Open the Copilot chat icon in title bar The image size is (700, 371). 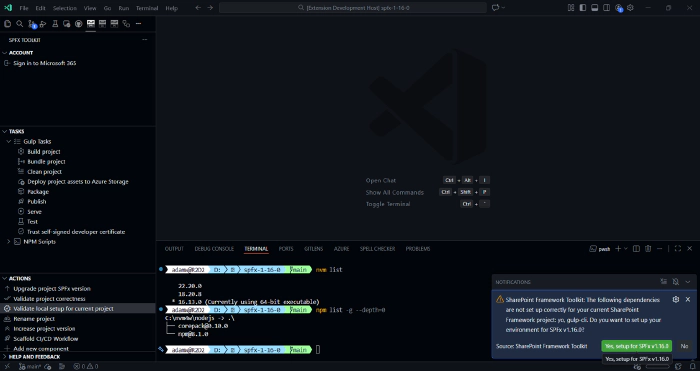pyautogui.click(x=495, y=8)
